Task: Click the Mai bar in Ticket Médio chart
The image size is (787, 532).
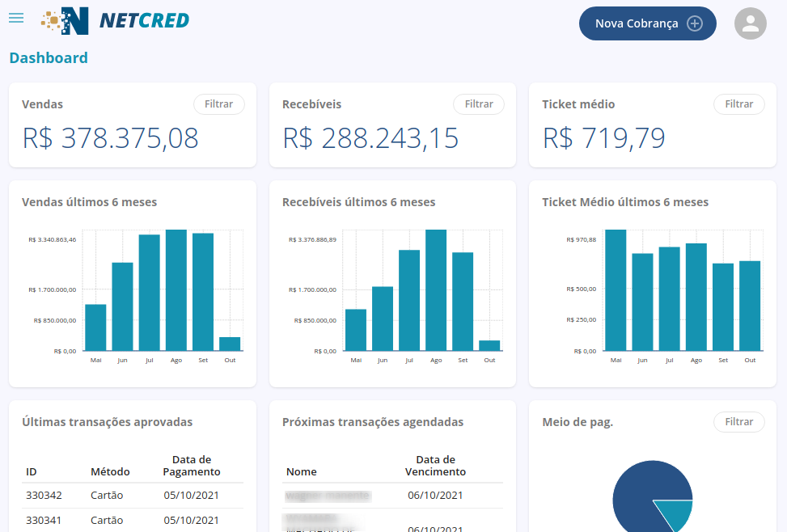Action: click(x=616, y=290)
